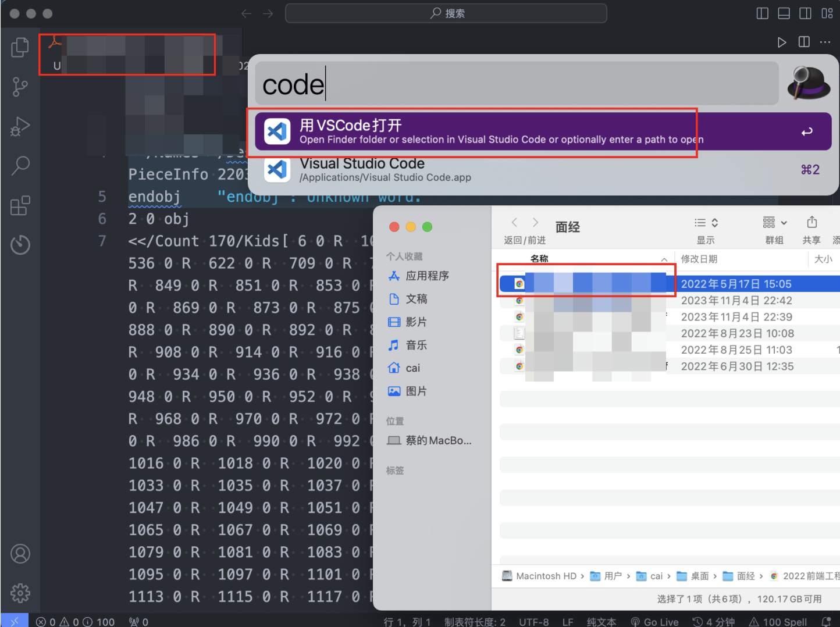Open 影片 in Finder sidebar
This screenshot has width=840, height=627.
tap(408, 322)
